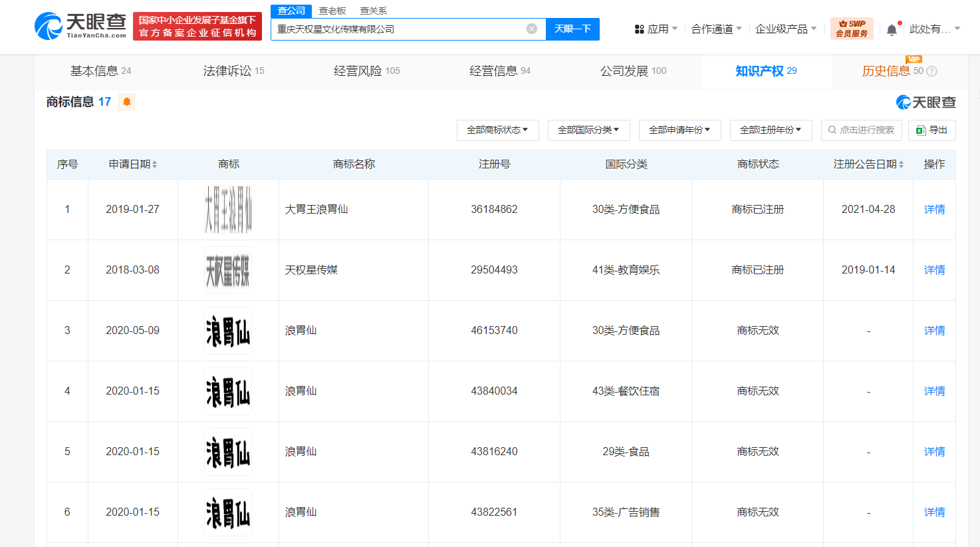
Task: Click the 国际分类 column header
Action: click(626, 164)
